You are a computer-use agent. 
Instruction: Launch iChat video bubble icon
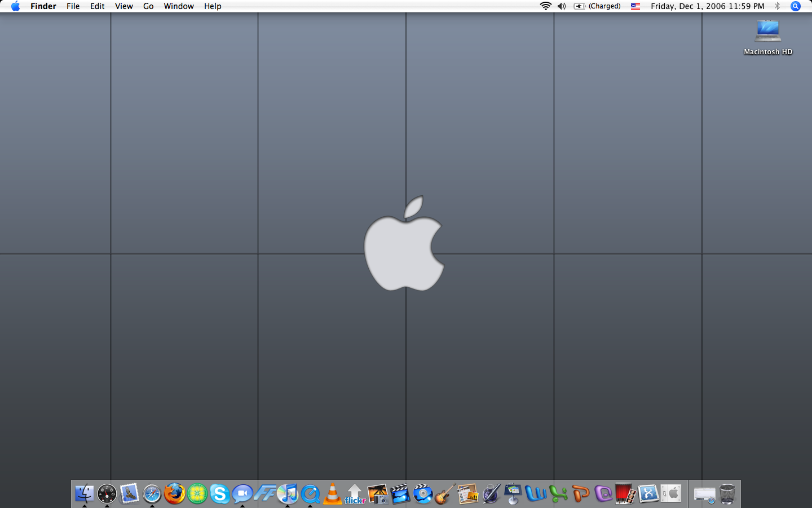[x=242, y=494]
